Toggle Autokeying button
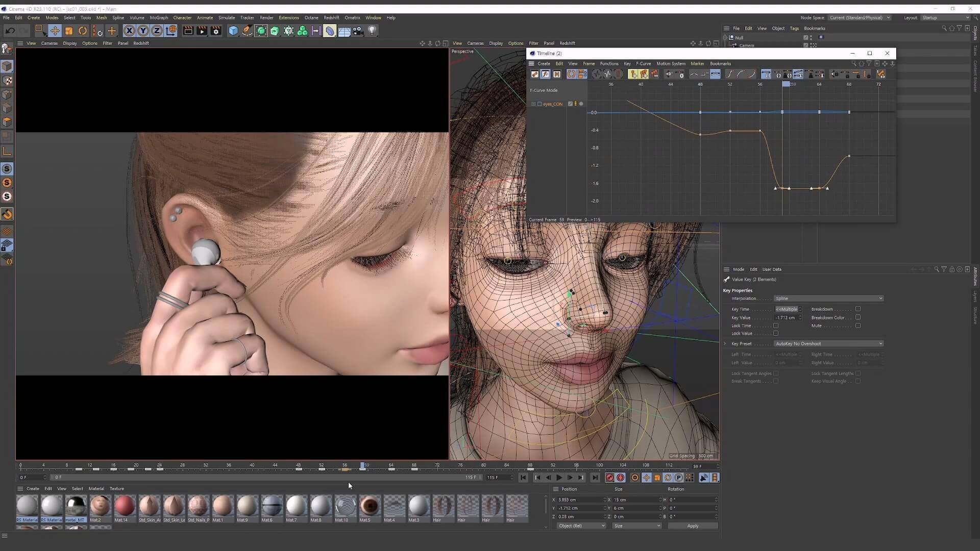 pos(620,478)
